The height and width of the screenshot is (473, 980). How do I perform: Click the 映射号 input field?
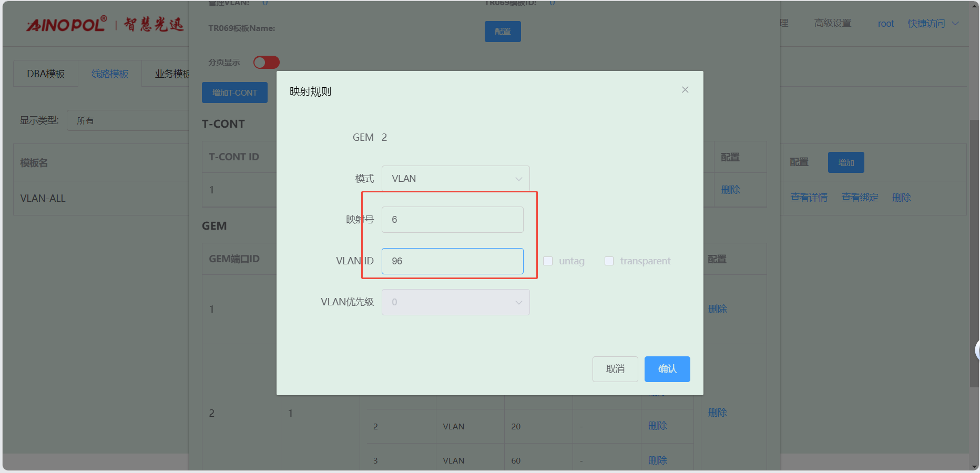tap(452, 220)
